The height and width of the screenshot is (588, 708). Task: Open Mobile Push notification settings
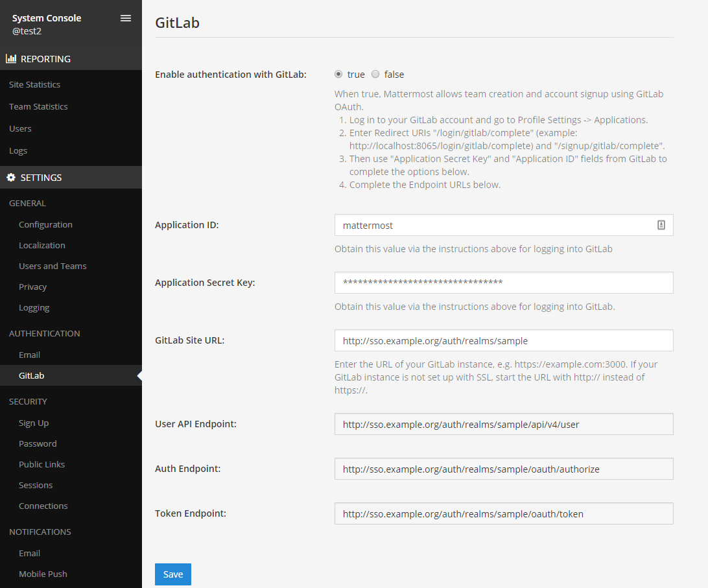tap(43, 574)
